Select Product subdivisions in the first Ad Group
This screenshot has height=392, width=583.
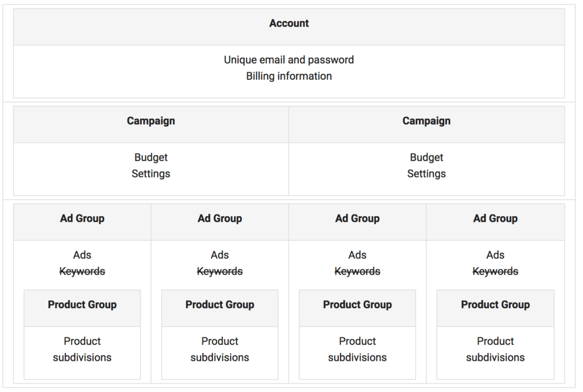coord(82,349)
